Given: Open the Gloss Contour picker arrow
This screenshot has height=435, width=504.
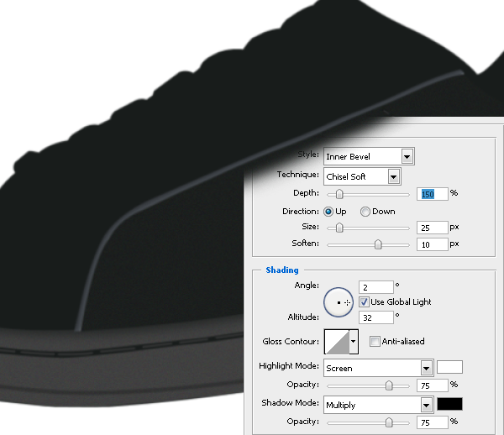Looking at the screenshot, I should tap(354, 342).
